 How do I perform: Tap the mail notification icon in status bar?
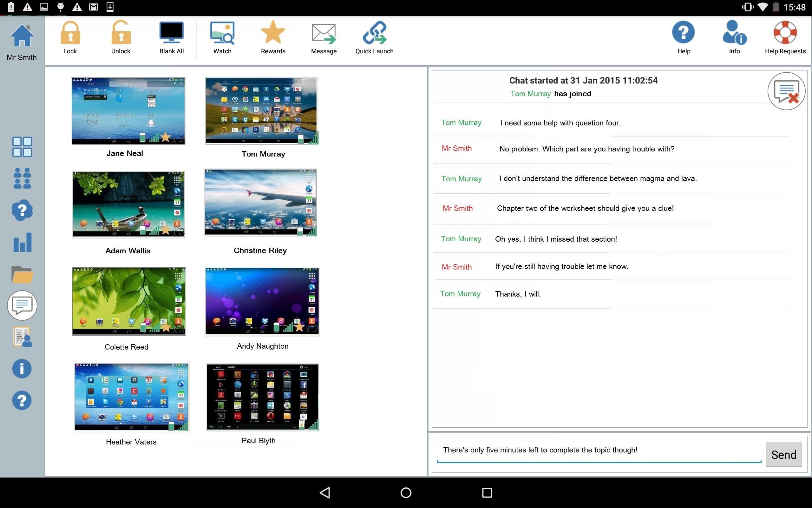(x=93, y=7)
